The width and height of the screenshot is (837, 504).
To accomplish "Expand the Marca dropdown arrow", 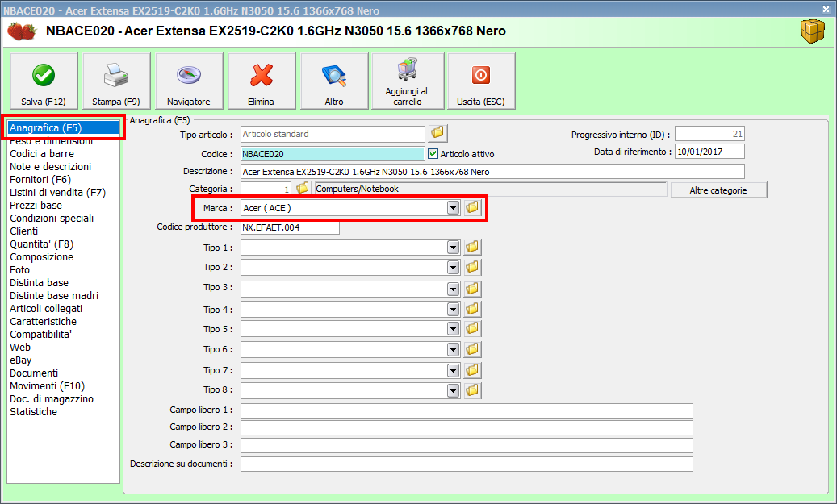I will click(453, 208).
